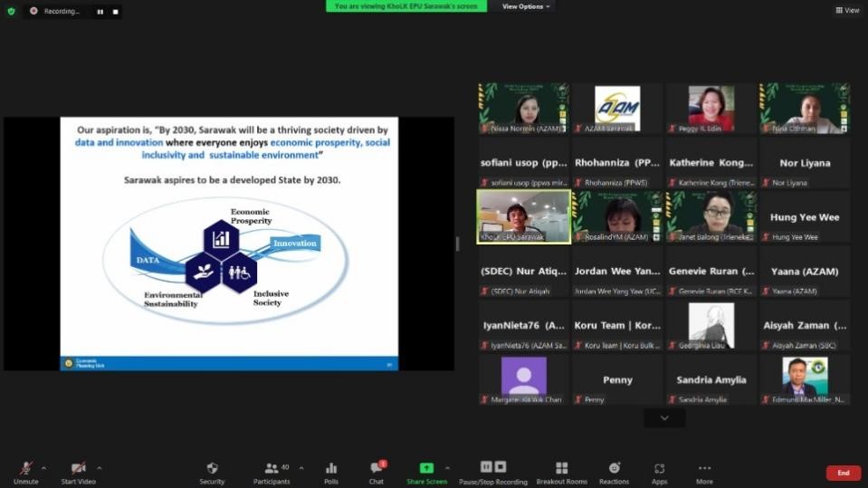
Task: Open the Participants list
Action: click(271, 472)
